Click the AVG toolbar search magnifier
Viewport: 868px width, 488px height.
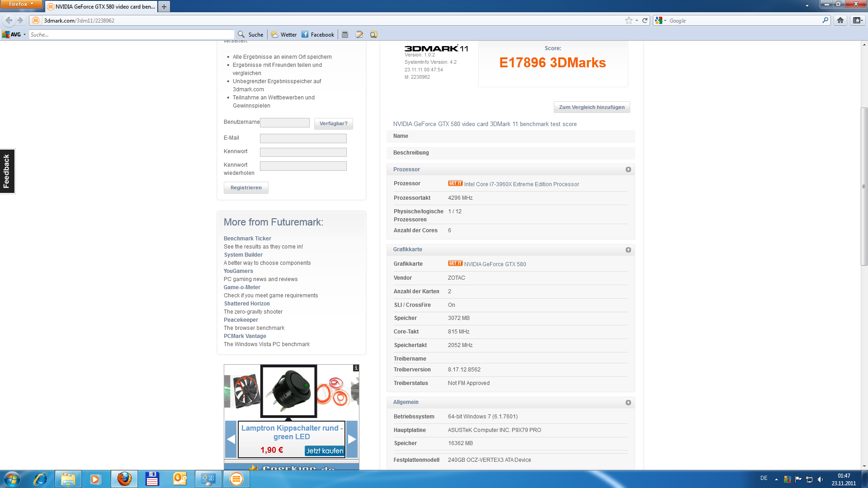(x=241, y=34)
